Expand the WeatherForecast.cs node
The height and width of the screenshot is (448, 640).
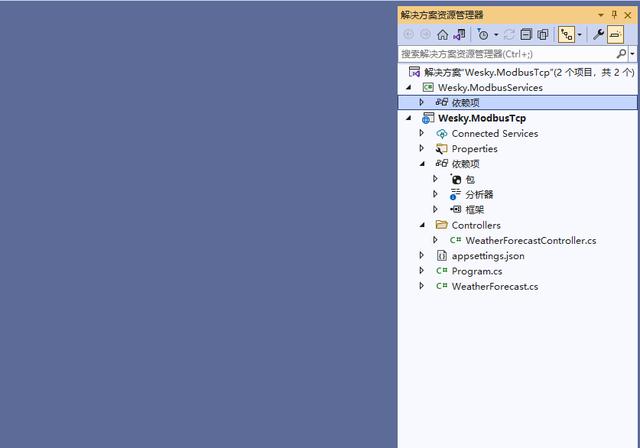[422, 286]
